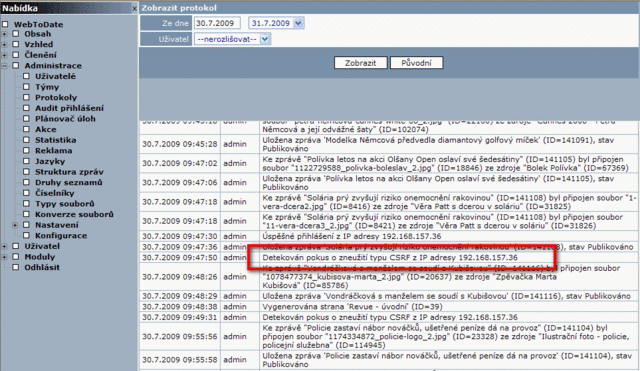This screenshot has height=371, width=640.
Task: Open Plánovač úloh menu item
Action: click(65, 118)
